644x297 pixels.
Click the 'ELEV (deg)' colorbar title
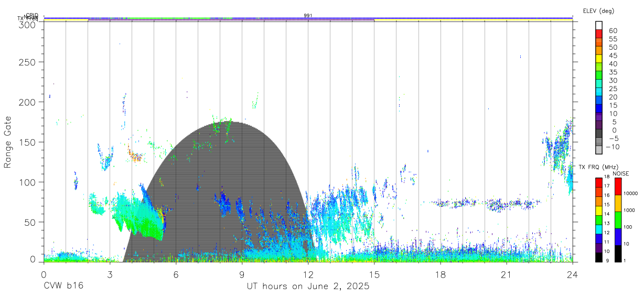tap(598, 10)
